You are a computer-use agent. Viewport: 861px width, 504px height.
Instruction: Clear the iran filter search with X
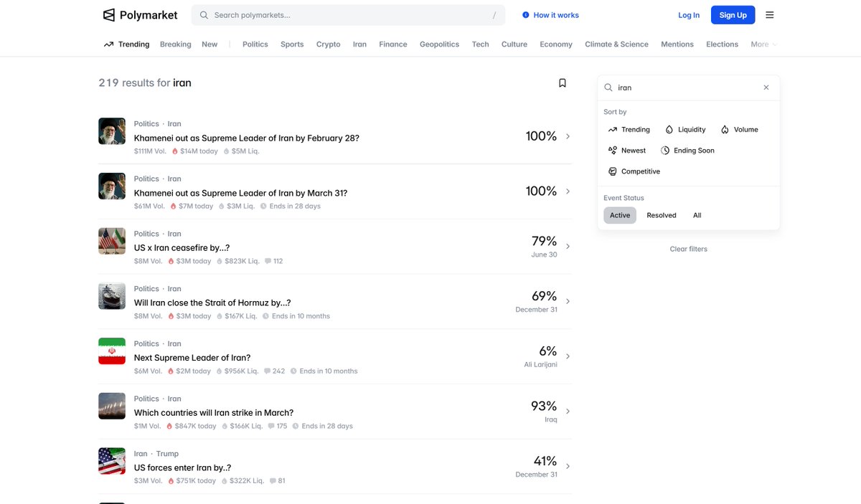(x=766, y=87)
